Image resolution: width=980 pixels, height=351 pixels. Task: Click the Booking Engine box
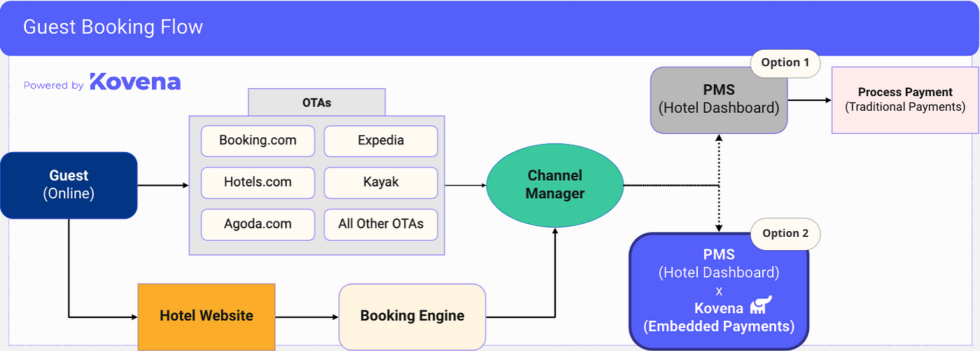tap(412, 316)
